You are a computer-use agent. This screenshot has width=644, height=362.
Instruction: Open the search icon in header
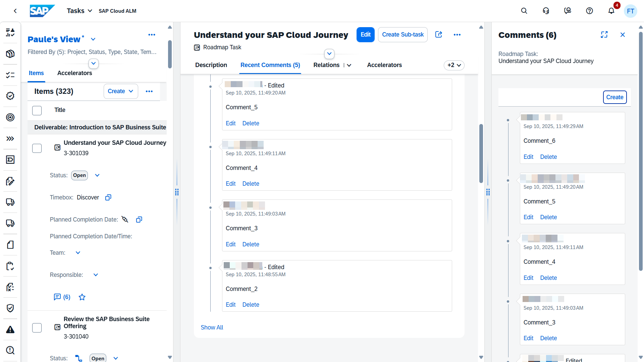[x=524, y=11]
